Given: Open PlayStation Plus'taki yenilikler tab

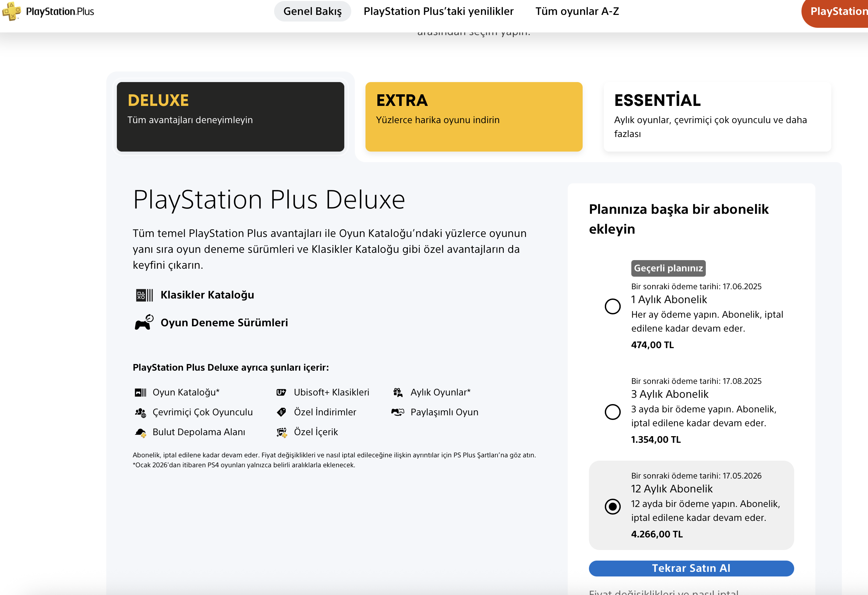Looking at the screenshot, I should pyautogui.click(x=439, y=11).
